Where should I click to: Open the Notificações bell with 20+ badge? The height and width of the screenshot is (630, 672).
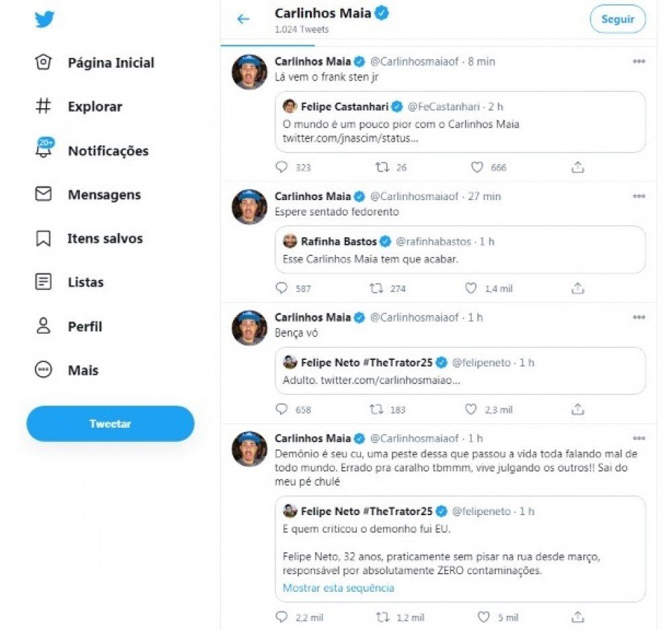[44, 148]
